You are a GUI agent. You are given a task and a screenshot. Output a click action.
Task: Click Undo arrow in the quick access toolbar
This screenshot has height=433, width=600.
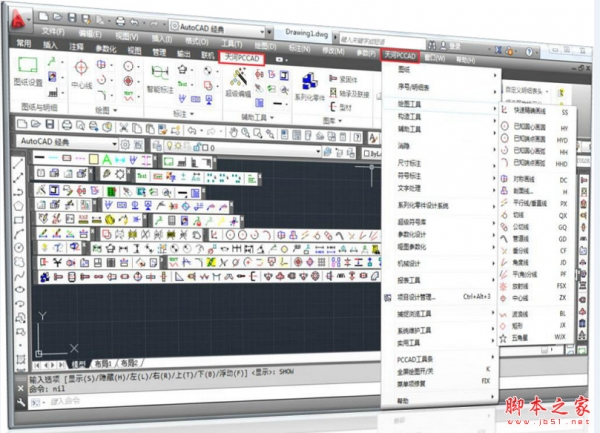click(134, 22)
